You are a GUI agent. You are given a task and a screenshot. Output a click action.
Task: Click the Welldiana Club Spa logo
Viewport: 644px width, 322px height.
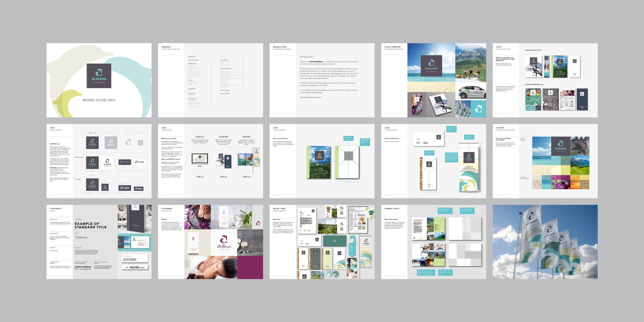point(224,243)
